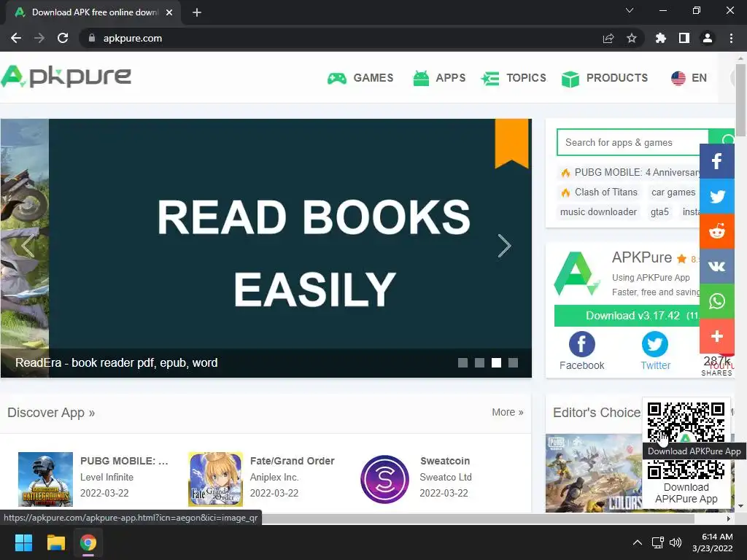This screenshot has width=747, height=560.
Task: Open the Chrome profile avatar menu
Action: 708,38
